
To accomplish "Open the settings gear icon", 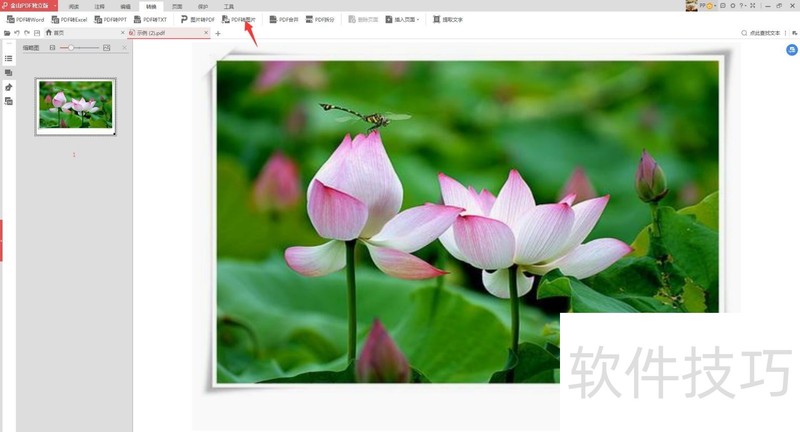I will tap(733, 6).
